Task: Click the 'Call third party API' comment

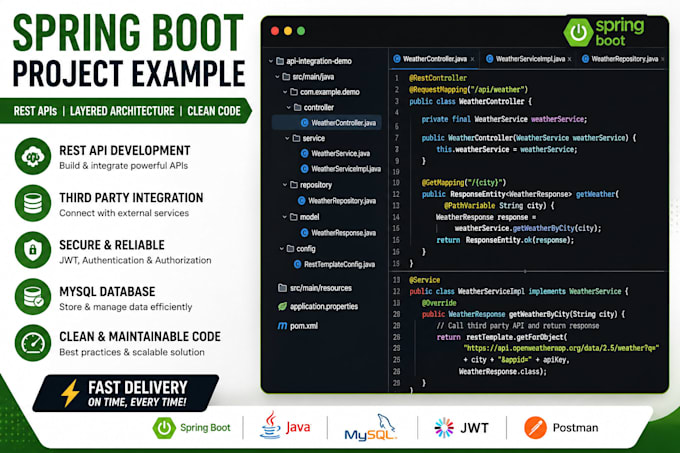Action: click(x=518, y=326)
